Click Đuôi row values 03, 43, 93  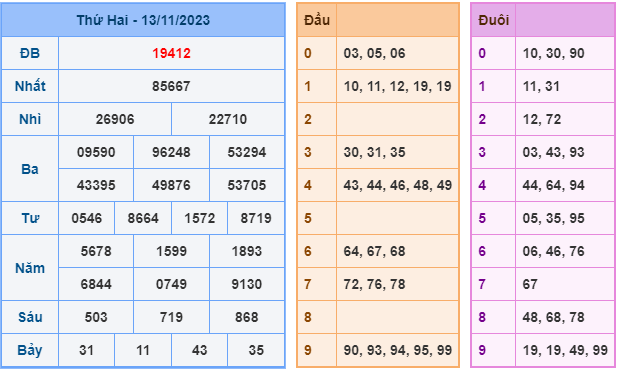point(553,152)
